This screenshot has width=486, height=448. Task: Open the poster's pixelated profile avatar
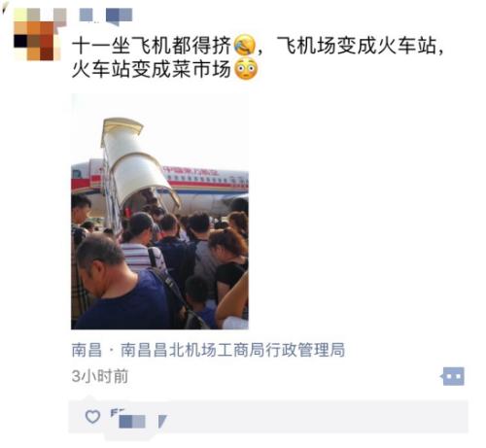[x=38, y=34]
